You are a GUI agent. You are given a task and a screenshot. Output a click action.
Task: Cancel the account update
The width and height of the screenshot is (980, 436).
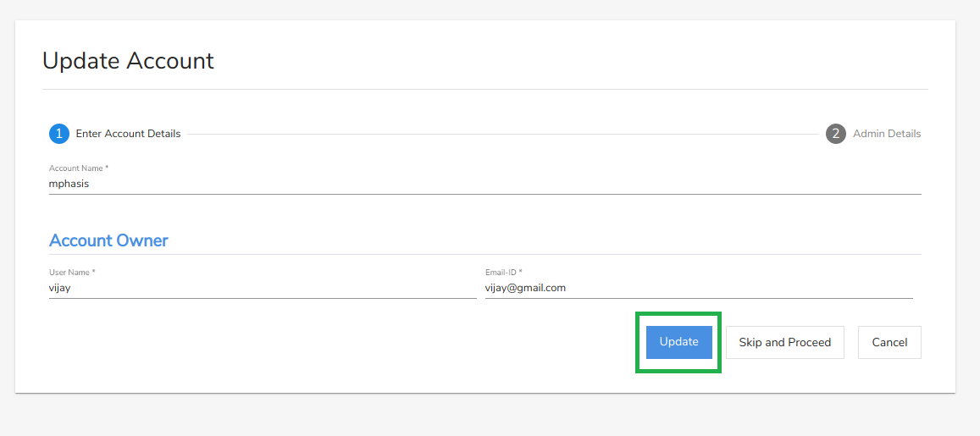pos(889,343)
